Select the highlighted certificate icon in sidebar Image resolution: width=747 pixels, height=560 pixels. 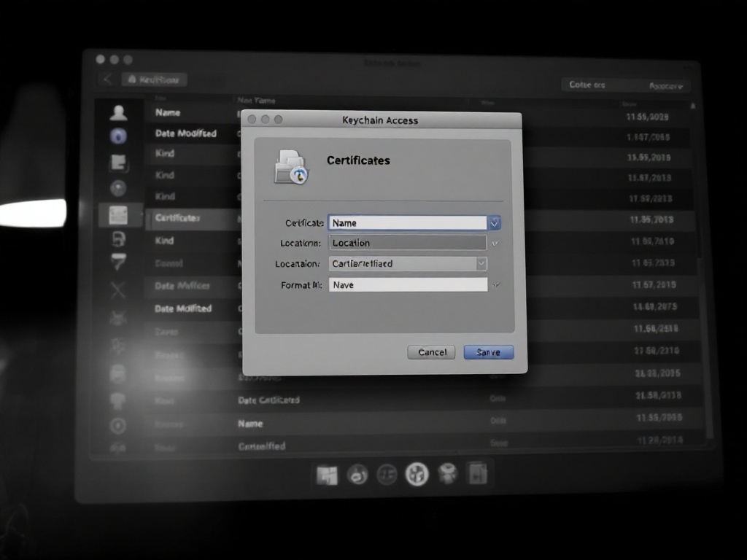click(x=117, y=214)
